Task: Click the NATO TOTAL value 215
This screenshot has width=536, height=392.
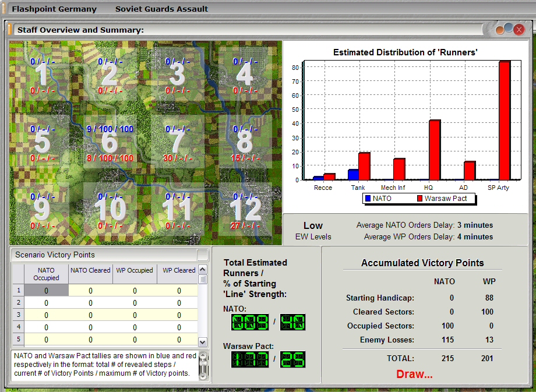Action: coord(447,358)
